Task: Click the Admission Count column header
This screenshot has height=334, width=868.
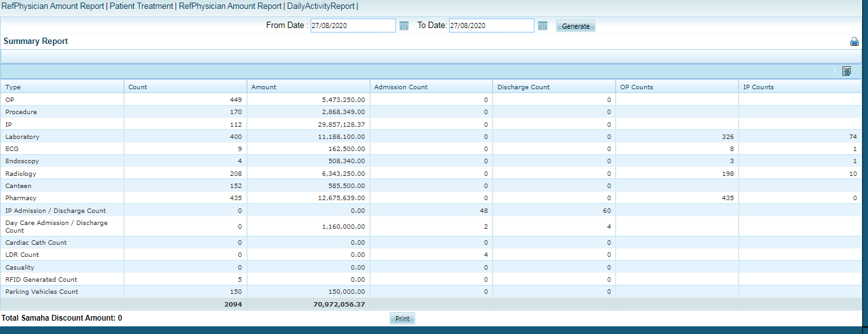Action: [401, 87]
